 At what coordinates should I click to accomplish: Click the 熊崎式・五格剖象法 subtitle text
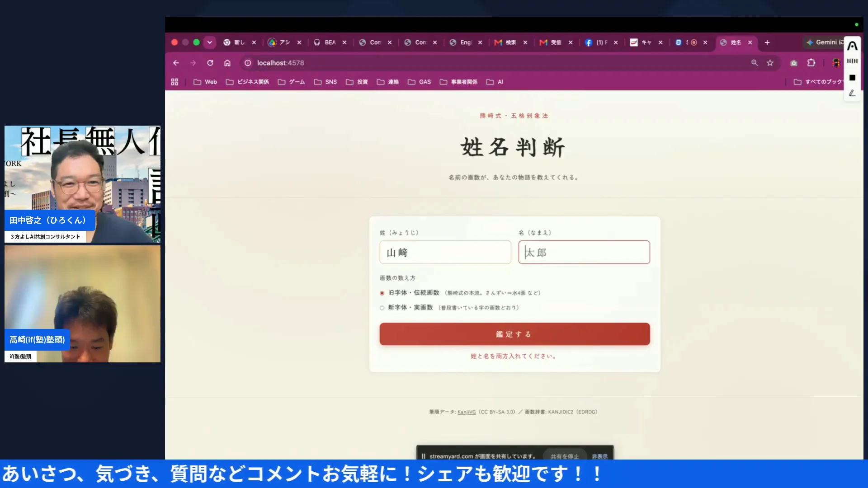[x=514, y=116]
